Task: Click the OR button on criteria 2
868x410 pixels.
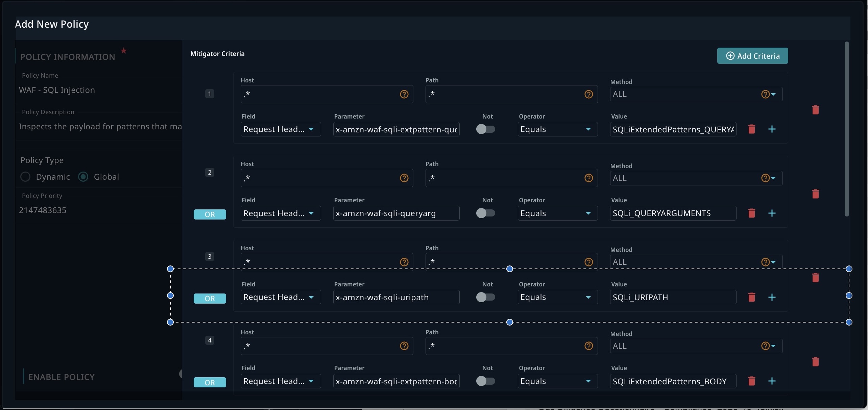Action: click(x=210, y=214)
